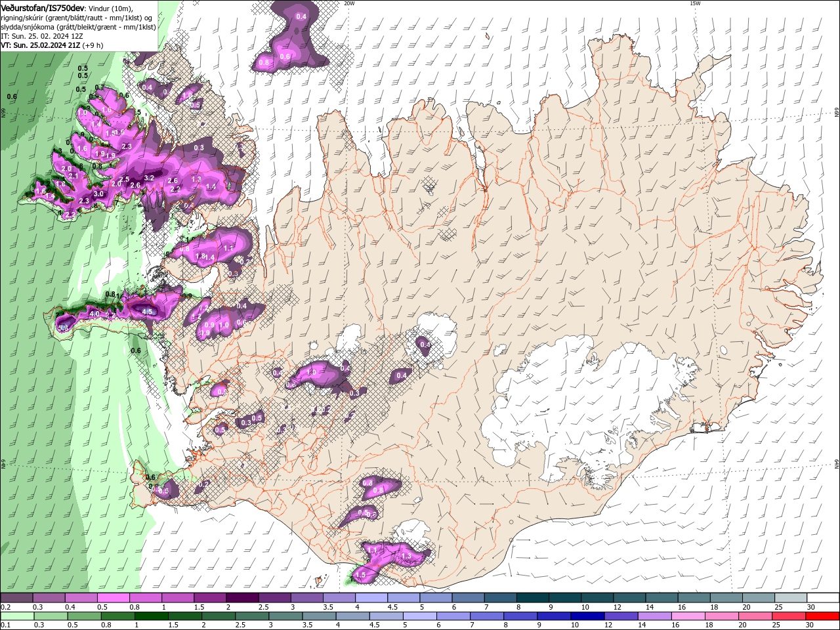
Task: Click the 'IT: Sun. 25. 02. 2024 12Z' line
Action: [41, 36]
